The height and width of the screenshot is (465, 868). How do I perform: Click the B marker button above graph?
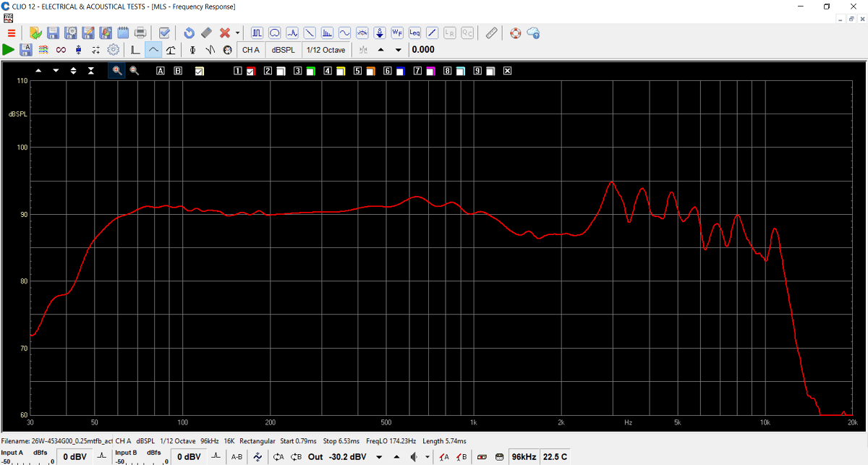(x=178, y=71)
